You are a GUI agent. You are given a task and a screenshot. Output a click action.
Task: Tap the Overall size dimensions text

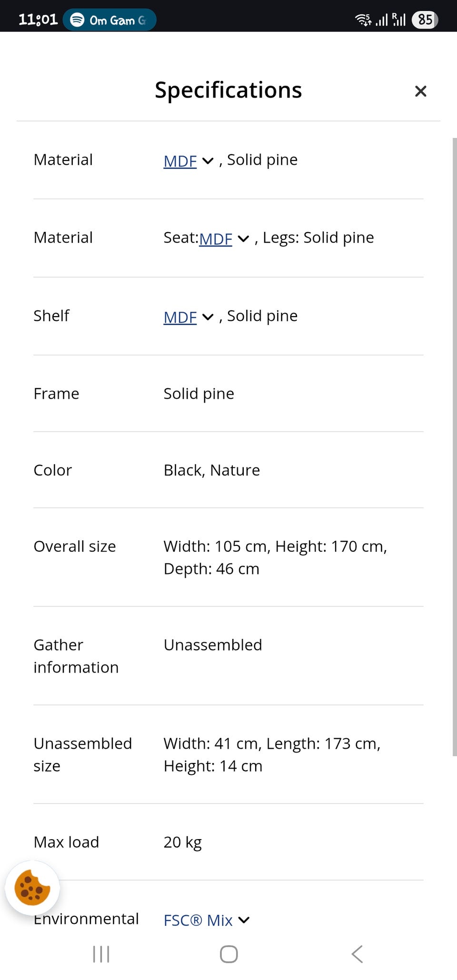pyautogui.click(x=275, y=557)
